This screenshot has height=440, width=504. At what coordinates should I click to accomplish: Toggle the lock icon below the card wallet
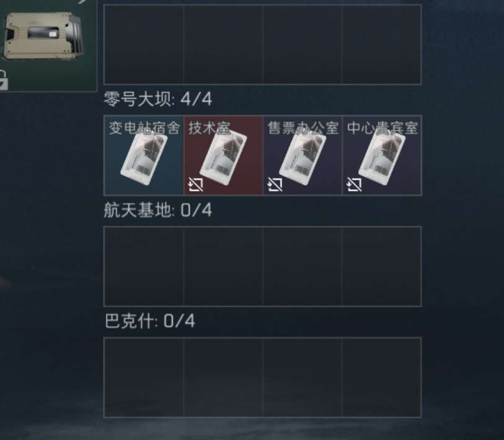[x=3, y=80]
